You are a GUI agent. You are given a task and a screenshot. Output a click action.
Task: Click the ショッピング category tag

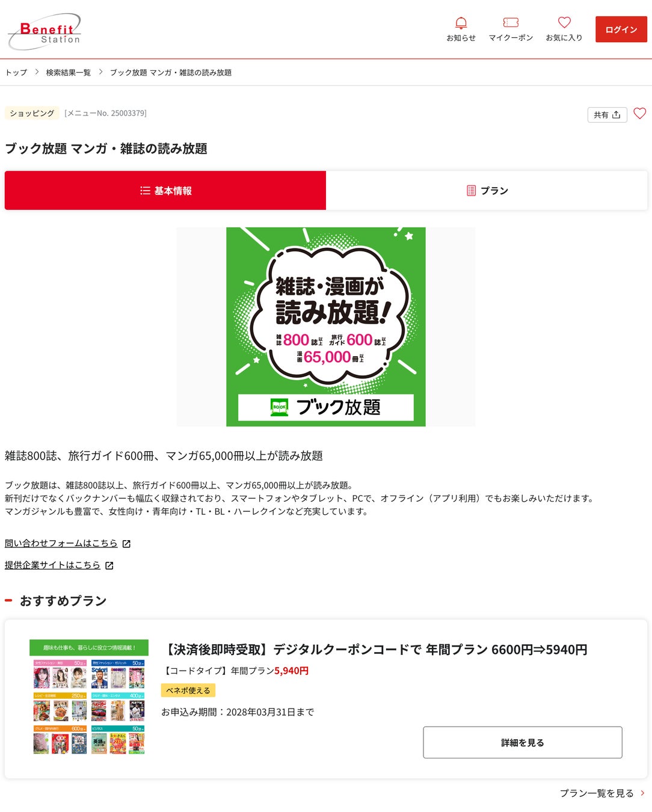click(x=32, y=113)
